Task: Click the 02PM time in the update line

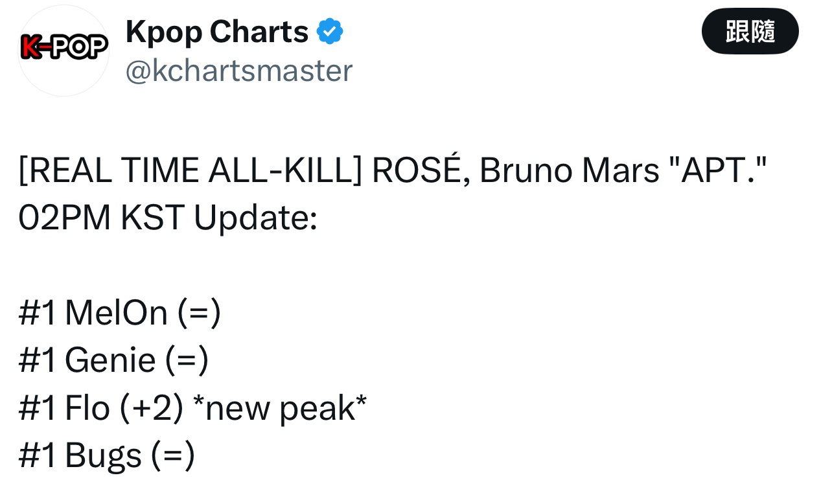Action: tap(65, 218)
